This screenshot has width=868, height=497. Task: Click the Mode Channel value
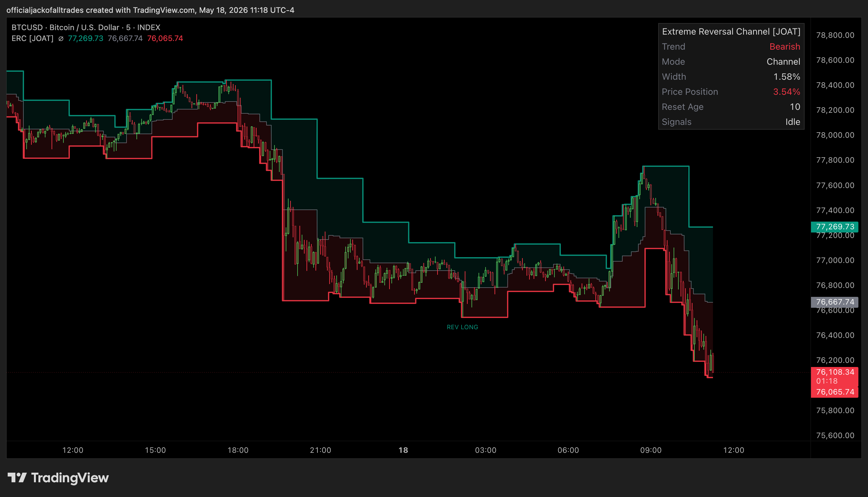(x=783, y=61)
